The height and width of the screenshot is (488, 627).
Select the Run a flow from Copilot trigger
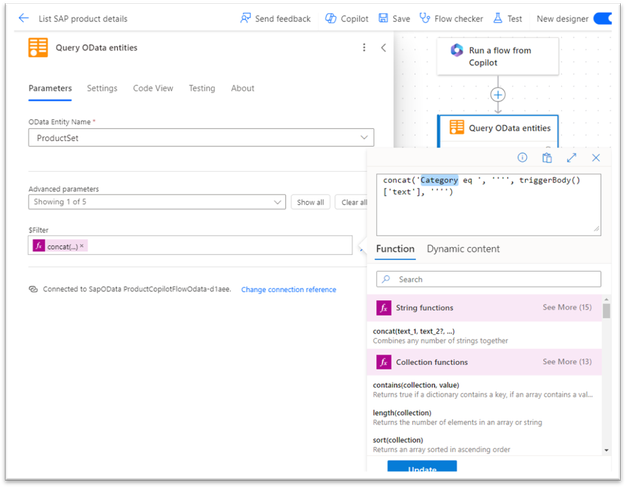[x=498, y=56]
